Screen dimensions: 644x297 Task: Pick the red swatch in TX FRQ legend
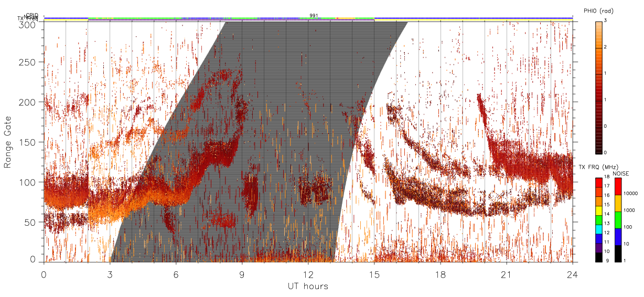pyautogui.click(x=599, y=182)
